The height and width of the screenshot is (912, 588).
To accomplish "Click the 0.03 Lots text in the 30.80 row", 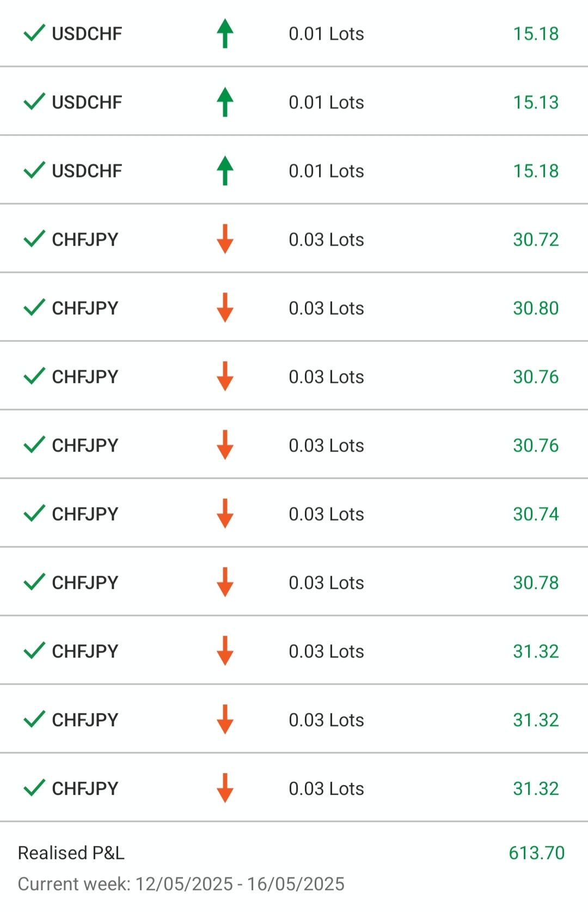I will [x=326, y=308].
